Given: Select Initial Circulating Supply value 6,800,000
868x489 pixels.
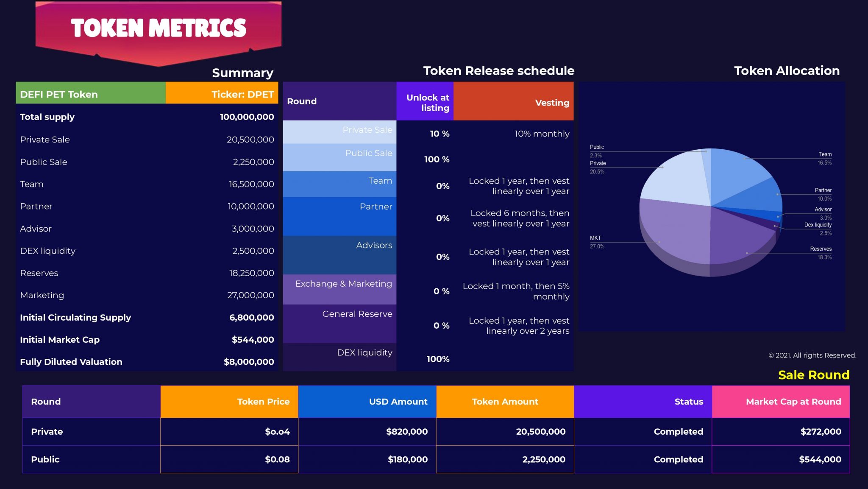Looking at the screenshot, I should coord(251,318).
